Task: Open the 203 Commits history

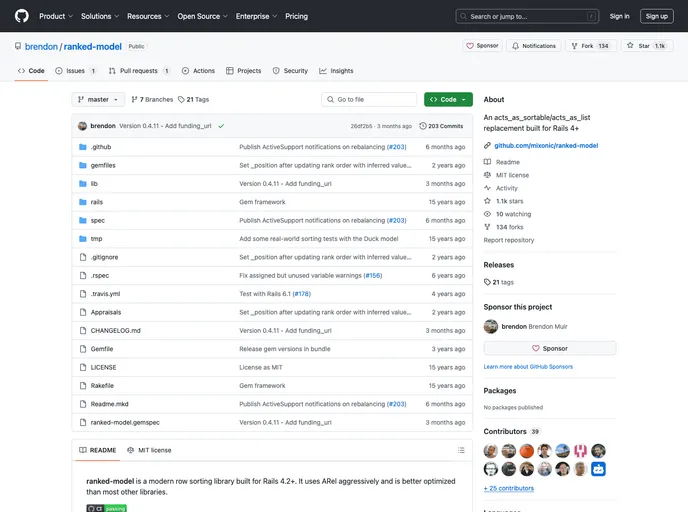Action: click(x=441, y=126)
